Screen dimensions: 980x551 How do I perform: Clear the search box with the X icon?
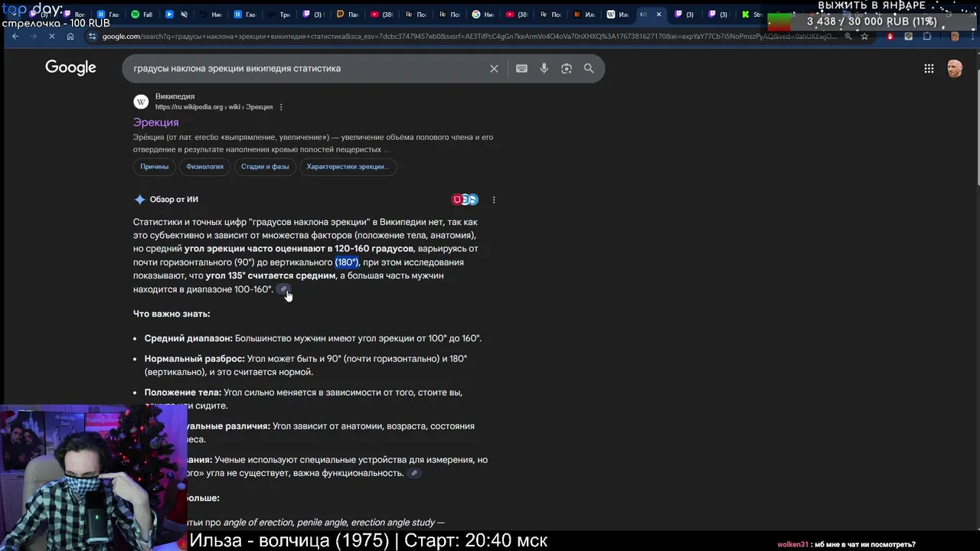pyautogui.click(x=494, y=69)
